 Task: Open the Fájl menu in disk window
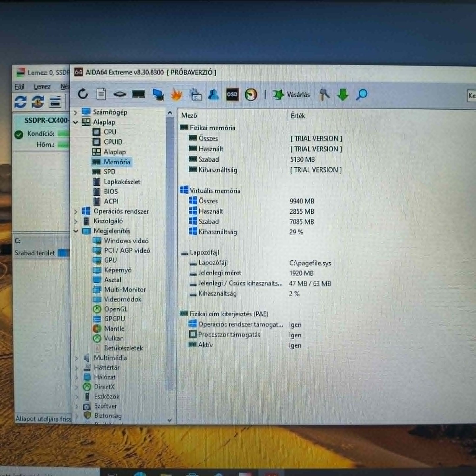point(19,86)
